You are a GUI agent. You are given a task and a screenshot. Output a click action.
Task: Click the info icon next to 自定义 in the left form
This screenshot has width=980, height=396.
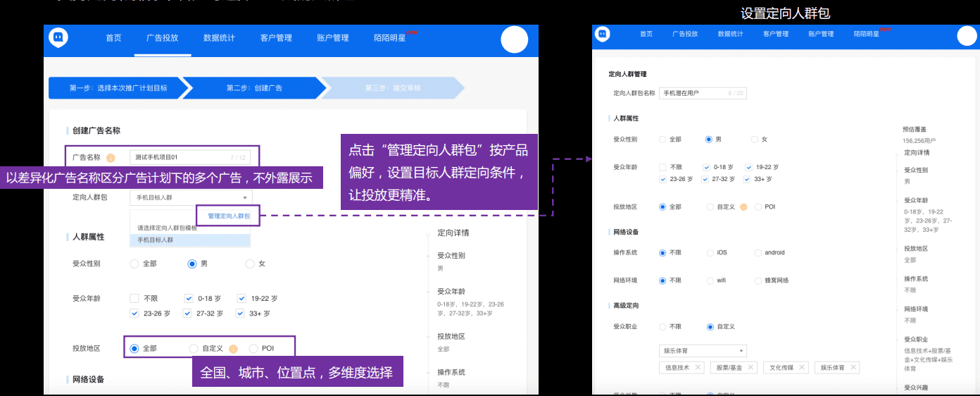coord(233,349)
